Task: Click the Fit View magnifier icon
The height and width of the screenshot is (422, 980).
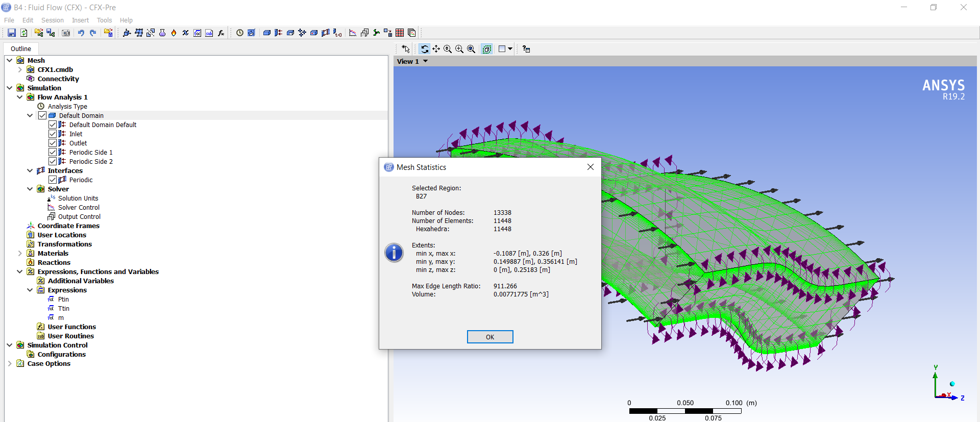Action: point(471,49)
